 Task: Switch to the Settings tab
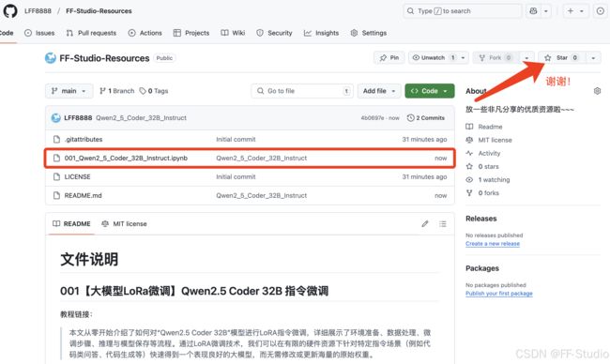(369, 33)
